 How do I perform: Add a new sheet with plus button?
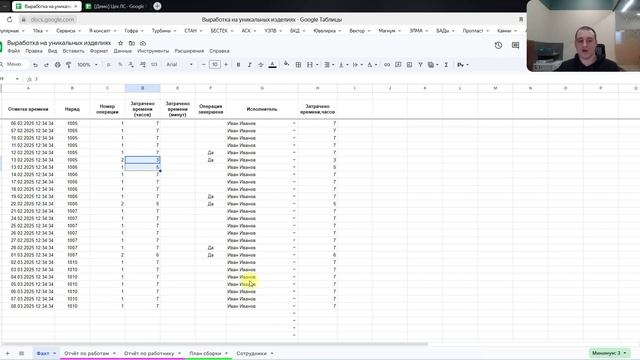pos(7,353)
